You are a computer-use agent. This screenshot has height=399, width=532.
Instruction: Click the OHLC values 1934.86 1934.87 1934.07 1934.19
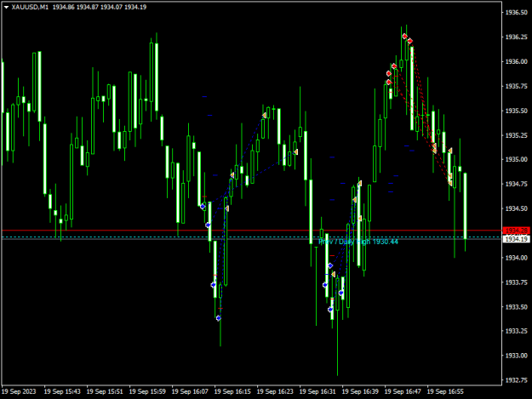(100, 7)
